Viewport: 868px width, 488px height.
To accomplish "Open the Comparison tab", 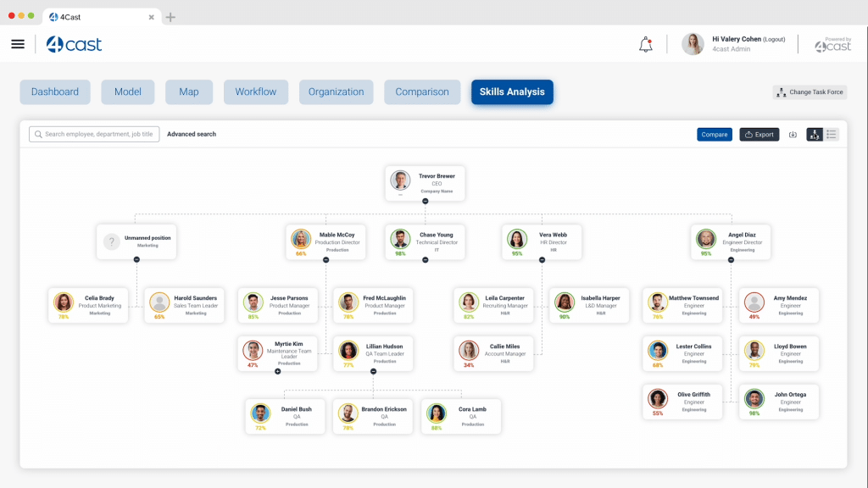I will tap(421, 91).
